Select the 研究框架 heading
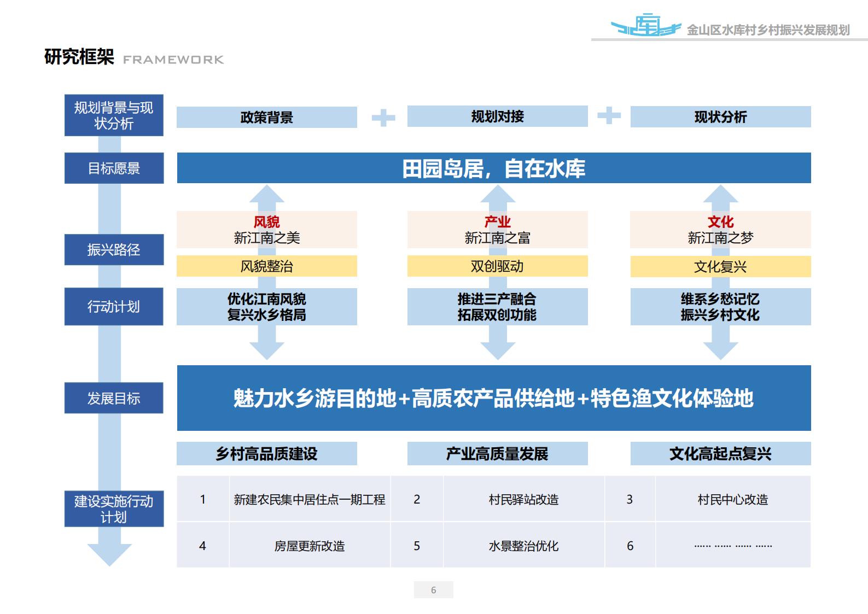 pyautogui.click(x=79, y=56)
